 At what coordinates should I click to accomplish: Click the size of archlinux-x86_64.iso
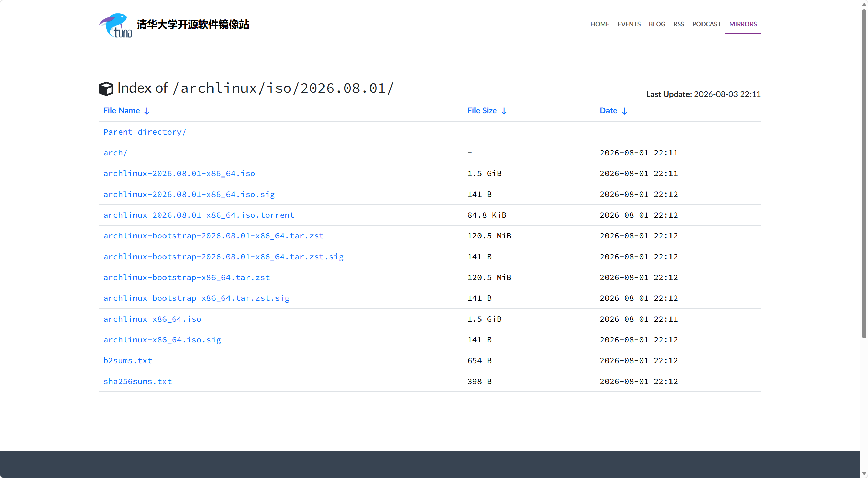coord(484,319)
